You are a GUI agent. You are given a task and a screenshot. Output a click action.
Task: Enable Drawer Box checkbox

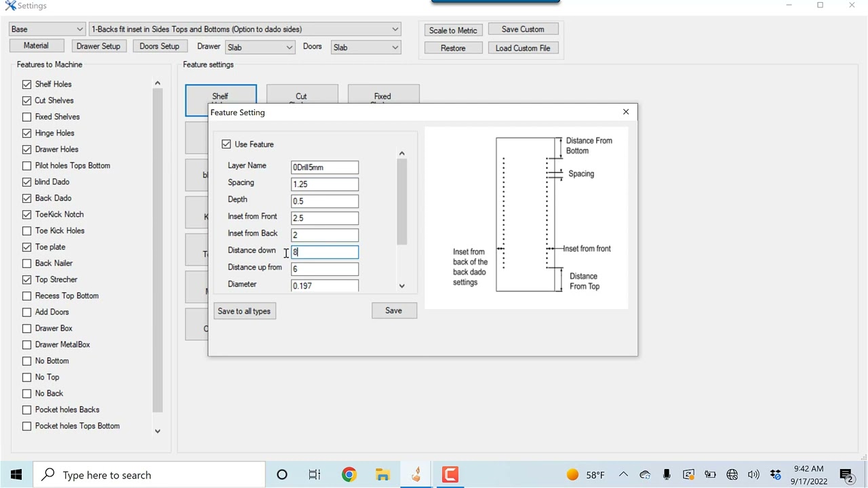coord(26,328)
